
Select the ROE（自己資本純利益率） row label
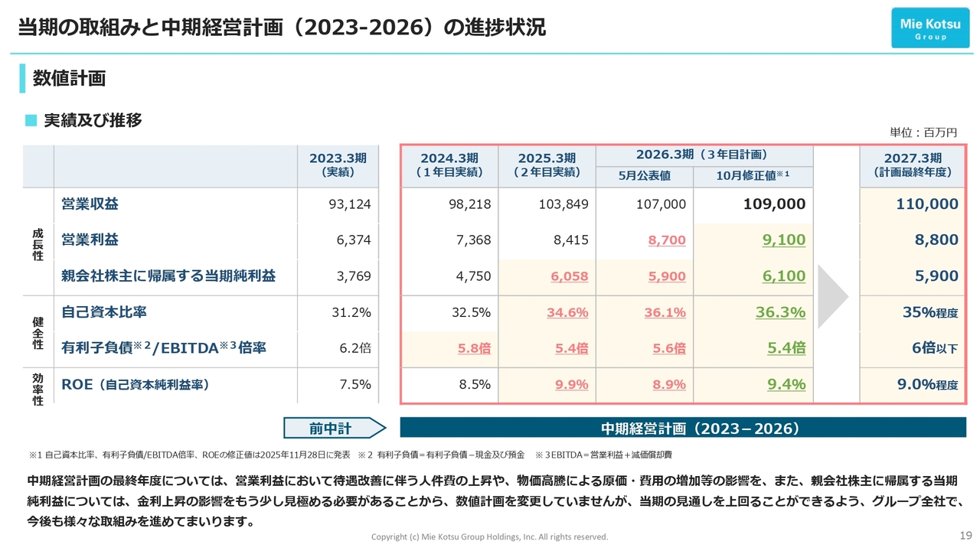pos(136,384)
